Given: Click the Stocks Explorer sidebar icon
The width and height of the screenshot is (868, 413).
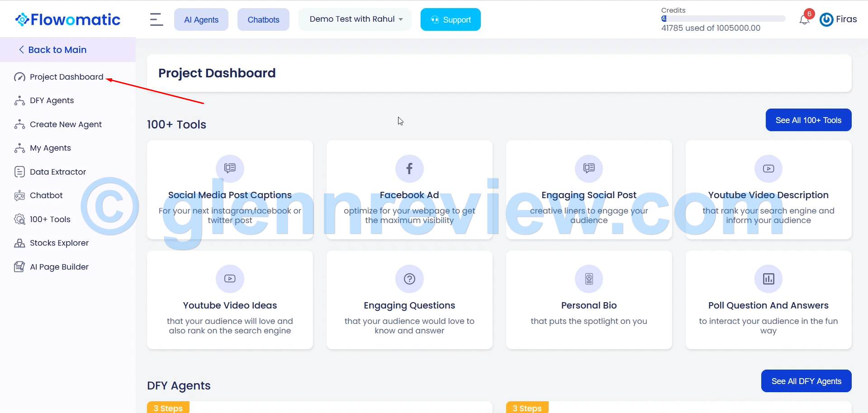Looking at the screenshot, I should [x=19, y=243].
